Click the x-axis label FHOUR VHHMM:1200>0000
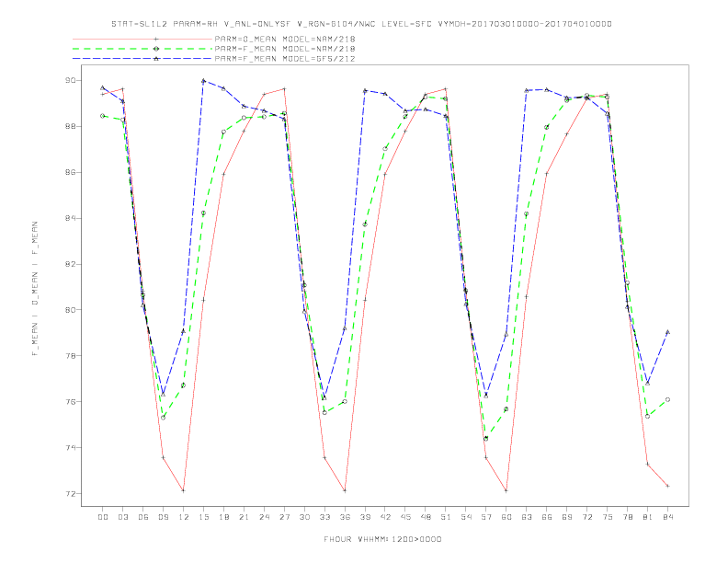The image size is (728, 563). tap(382, 539)
